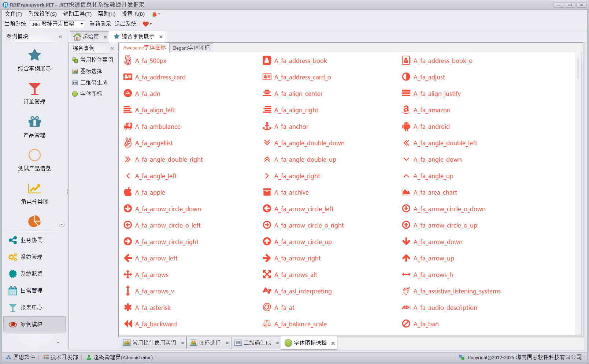Screen dimensions: 589x364
Task: Open 产品管理 gift icon module
Action: click(x=34, y=127)
